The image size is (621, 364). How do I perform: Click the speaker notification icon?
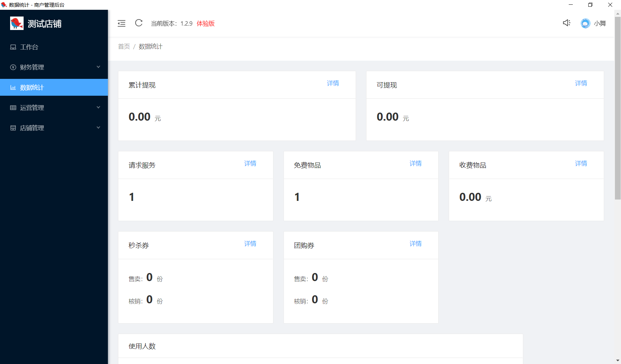(566, 23)
